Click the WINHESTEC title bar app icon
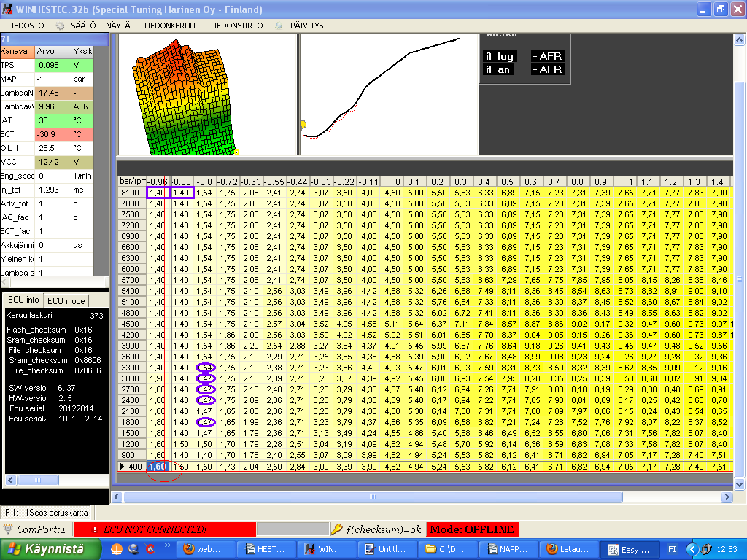747x560 pixels. 7,9
